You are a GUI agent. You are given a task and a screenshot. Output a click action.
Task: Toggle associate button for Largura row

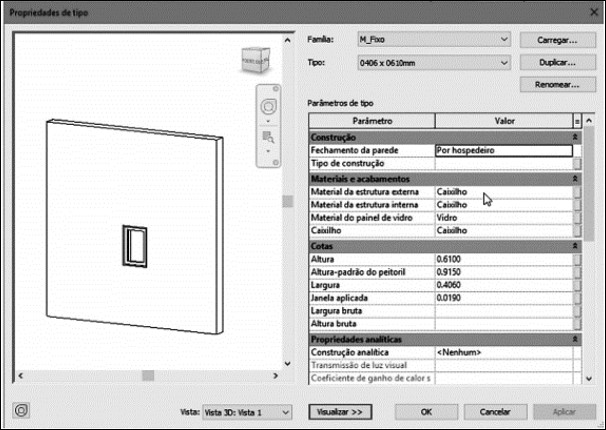point(577,285)
